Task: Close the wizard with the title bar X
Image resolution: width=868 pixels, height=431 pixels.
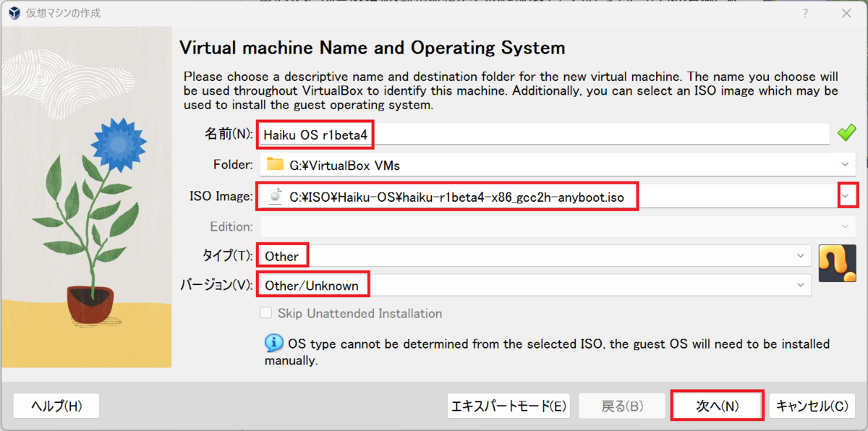Action: click(x=845, y=14)
